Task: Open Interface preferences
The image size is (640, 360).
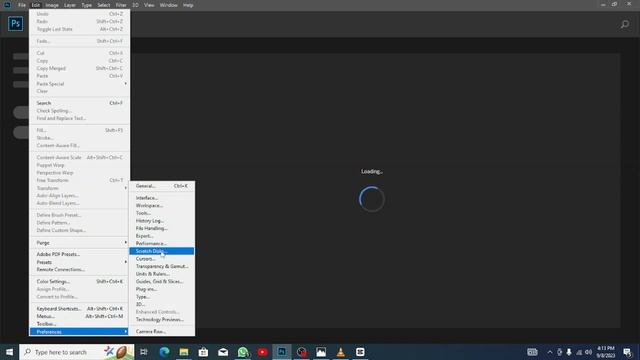Action: (162, 198)
